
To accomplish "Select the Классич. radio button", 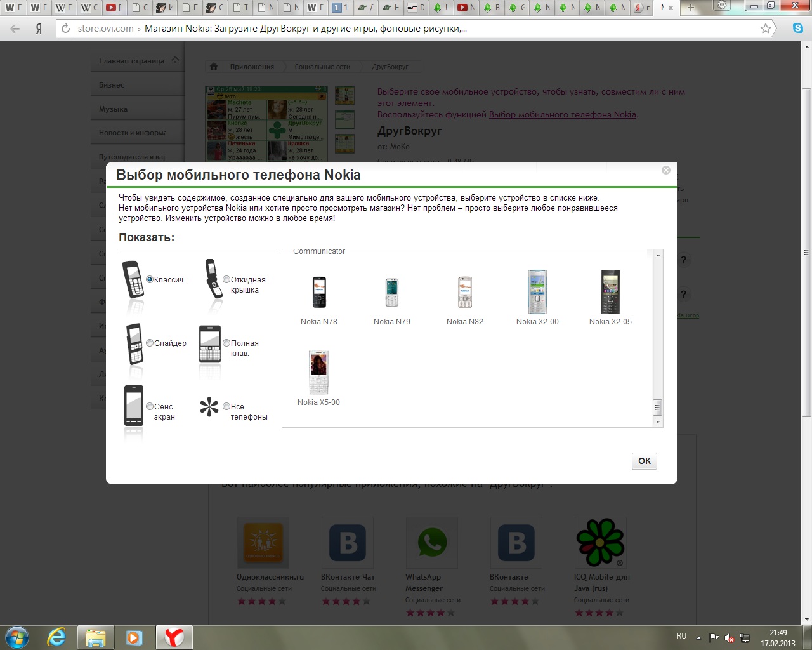I will pos(150,279).
